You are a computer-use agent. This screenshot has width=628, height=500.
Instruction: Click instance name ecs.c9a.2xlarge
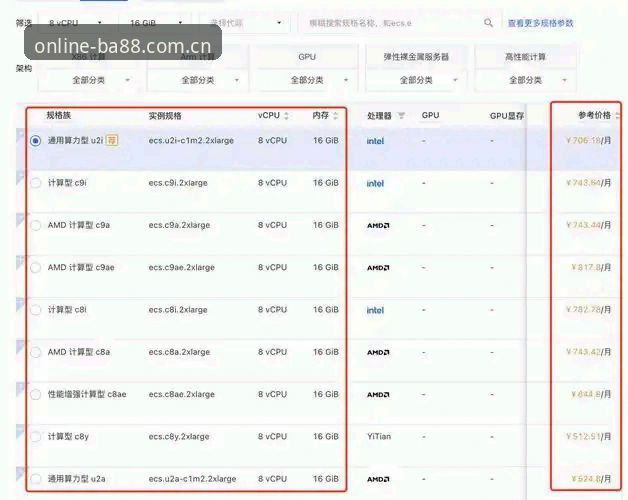coord(179,225)
